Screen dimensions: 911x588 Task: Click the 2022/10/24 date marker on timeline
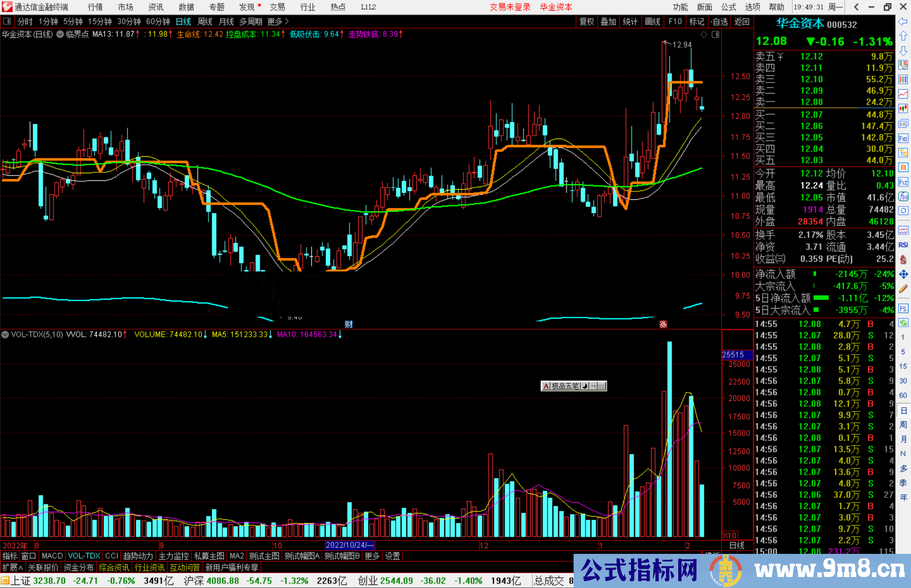(350, 545)
